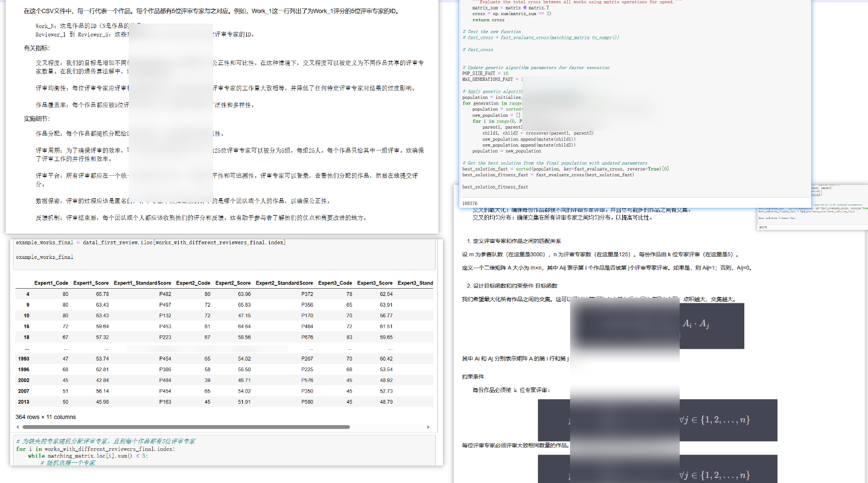
Task: Click the score value 62.54
Action: pos(386,294)
